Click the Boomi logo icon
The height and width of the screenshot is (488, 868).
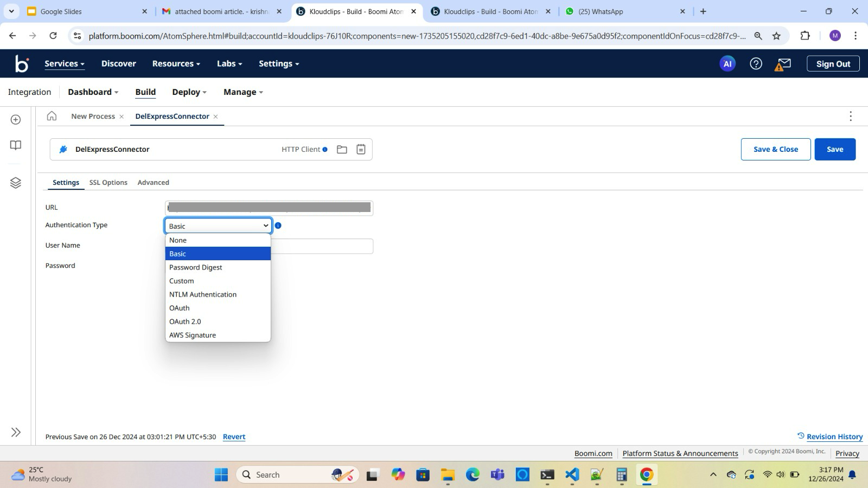[x=21, y=63]
